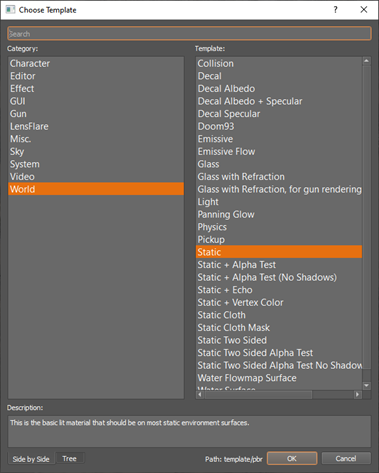The height and width of the screenshot is (473, 379).
Task: Click the Search input field
Action: tap(189, 34)
